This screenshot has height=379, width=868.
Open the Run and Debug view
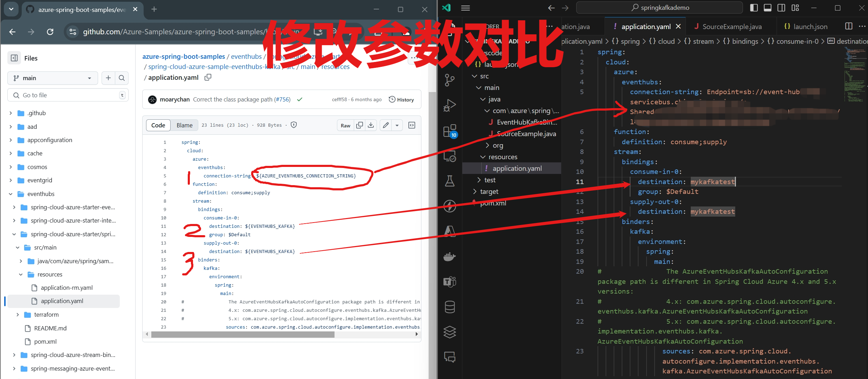(x=449, y=105)
